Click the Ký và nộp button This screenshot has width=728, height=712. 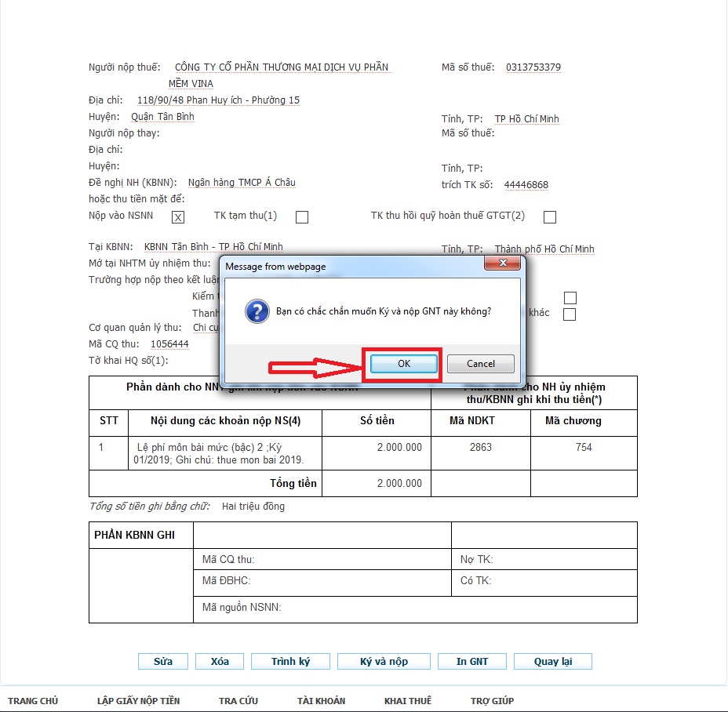pos(384,661)
